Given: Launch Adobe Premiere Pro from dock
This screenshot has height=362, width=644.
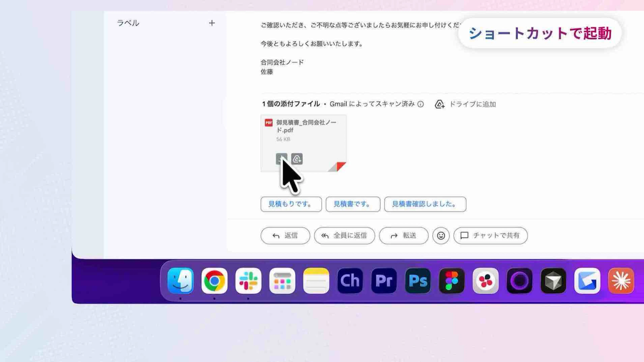Looking at the screenshot, I should coord(384,281).
